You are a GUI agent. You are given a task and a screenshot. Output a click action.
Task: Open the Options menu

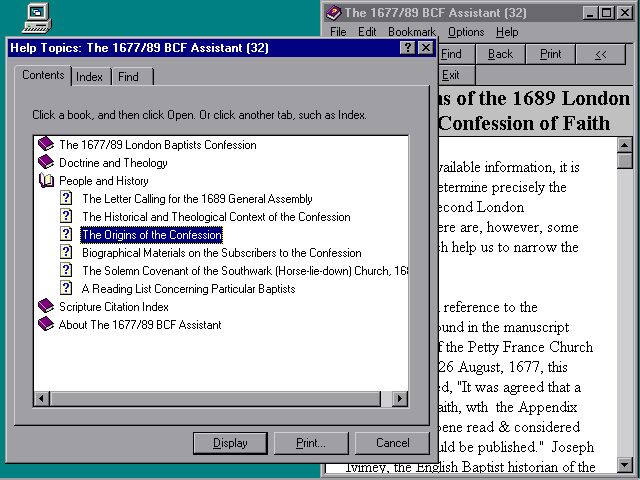click(x=466, y=31)
